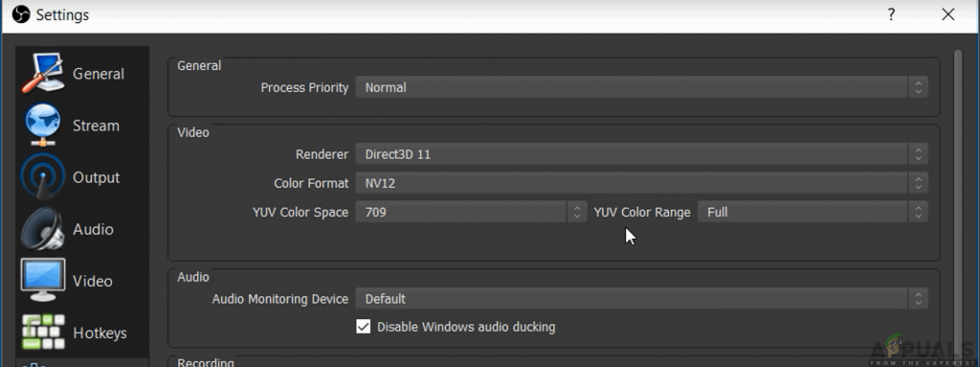
Task: Select the Video monitor icon
Action: [42, 281]
